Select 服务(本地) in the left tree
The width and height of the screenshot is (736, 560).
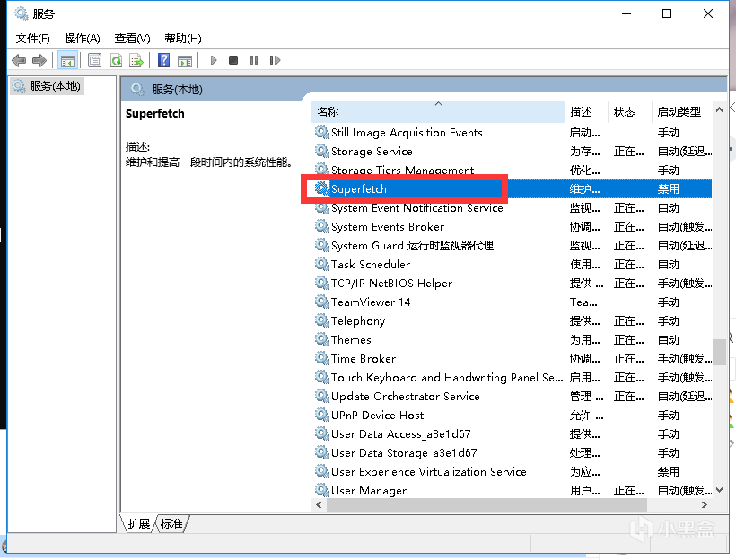55,86
